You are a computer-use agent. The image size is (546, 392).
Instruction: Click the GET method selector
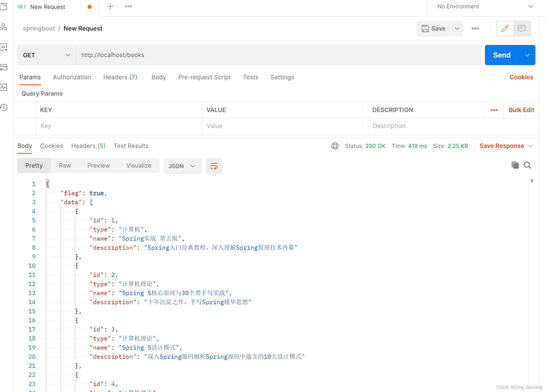tap(46, 55)
